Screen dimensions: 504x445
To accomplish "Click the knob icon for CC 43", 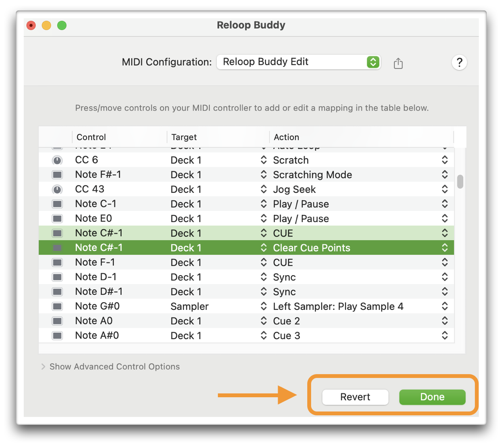I will pos(58,190).
